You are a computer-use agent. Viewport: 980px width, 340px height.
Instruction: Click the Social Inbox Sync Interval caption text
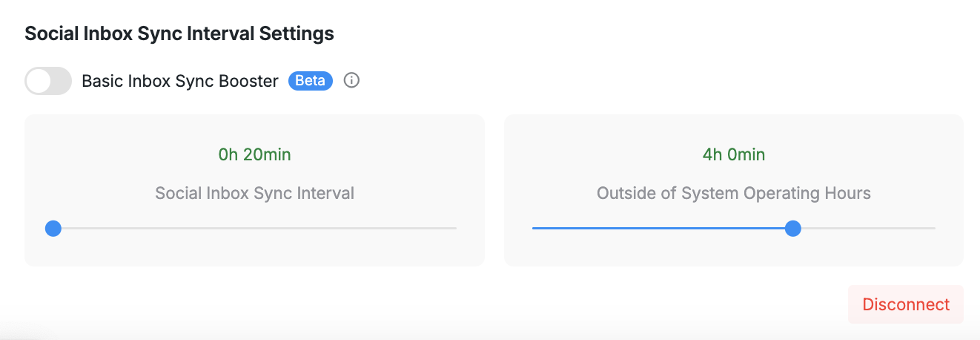click(x=254, y=193)
